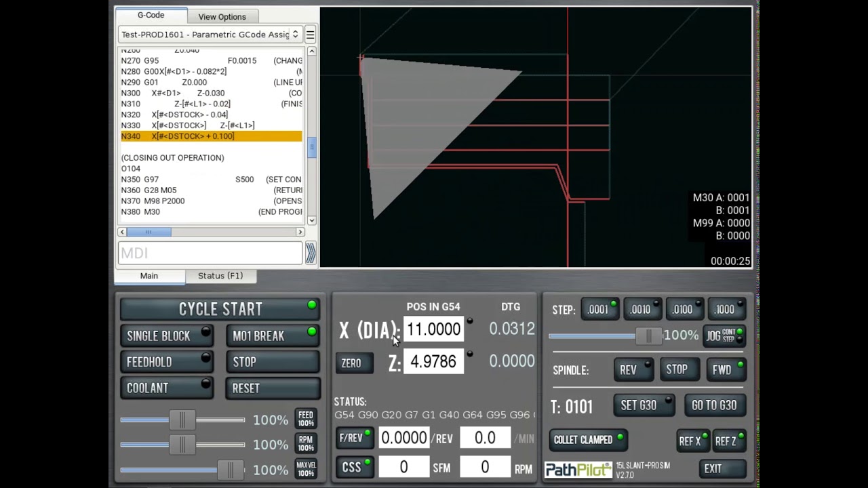868x488 pixels.
Task: Open the View Options tab
Action: 222,16
